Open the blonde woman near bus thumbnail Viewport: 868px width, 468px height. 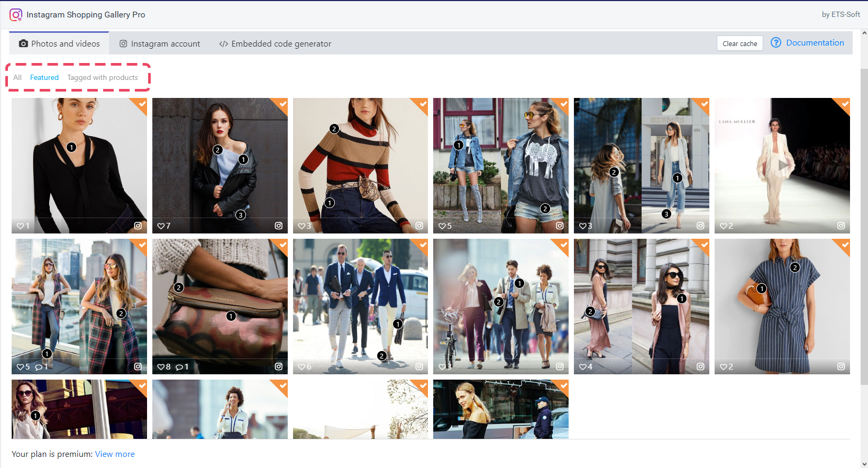coord(501,409)
